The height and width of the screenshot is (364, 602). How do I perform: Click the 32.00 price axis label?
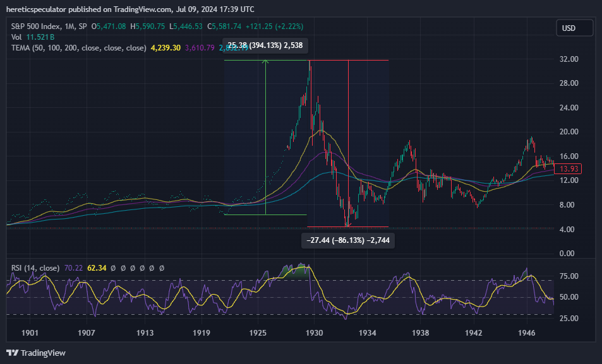(569, 59)
